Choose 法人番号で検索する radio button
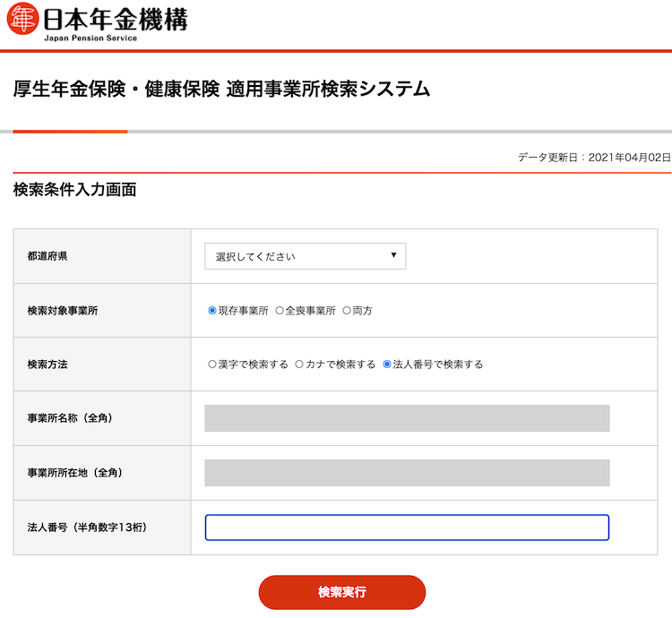The height and width of the screenshot is (618, 672). [x=387, y=365]
